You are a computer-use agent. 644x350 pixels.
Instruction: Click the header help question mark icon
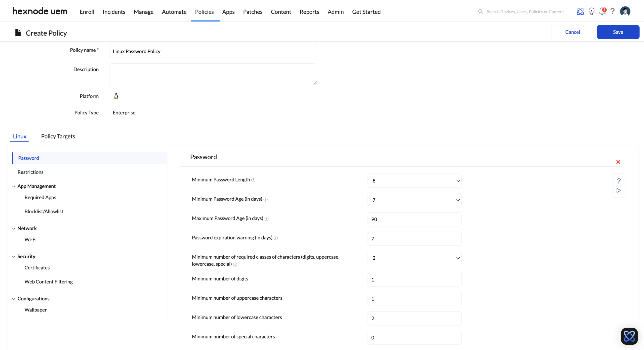pyautogui.click(x=613, y=11)
